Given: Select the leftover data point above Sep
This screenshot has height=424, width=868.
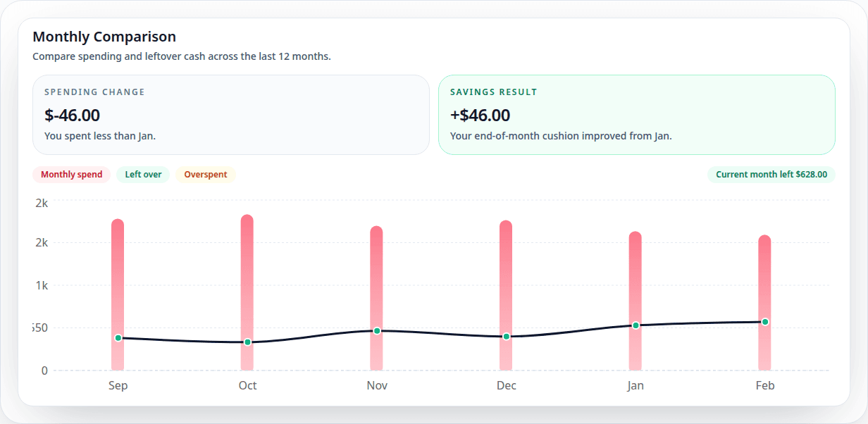Looking at the screenshot, I should (x=118, y=337).
